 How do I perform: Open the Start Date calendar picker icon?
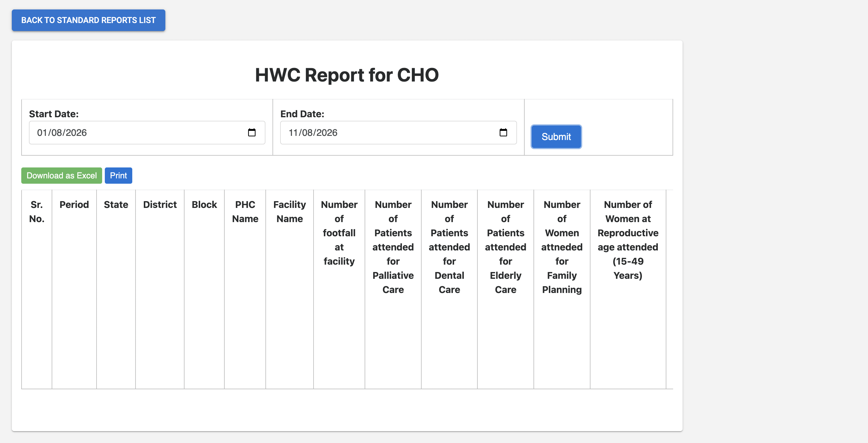pyautogui.click(x=252, y=133)
